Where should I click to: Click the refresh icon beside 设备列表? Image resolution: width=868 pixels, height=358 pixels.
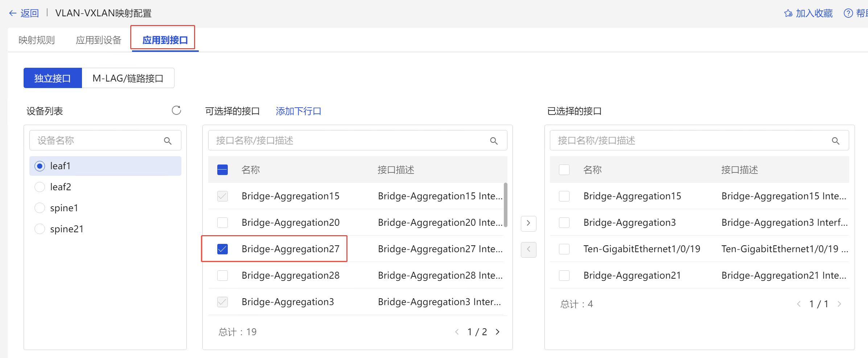(176, 110)
